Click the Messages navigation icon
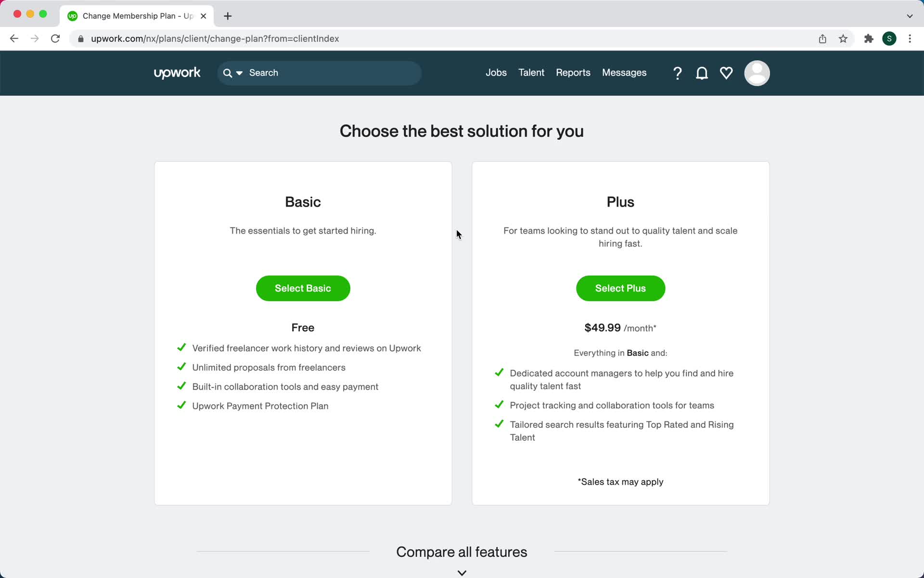924x578 pixels. pyautogui.click(x=624, y=73)
